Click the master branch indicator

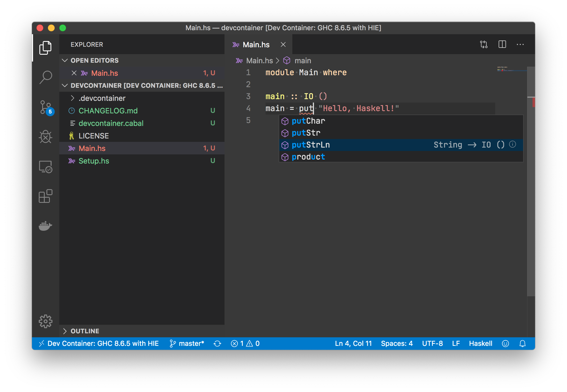187,344
